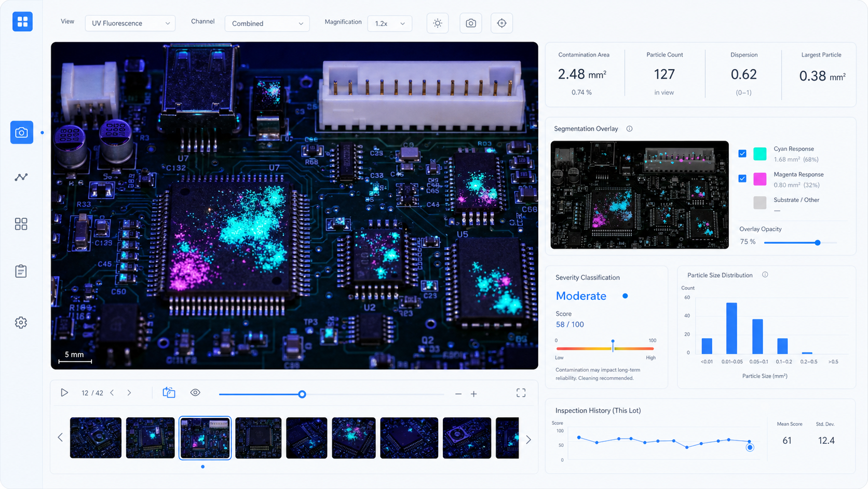Screen dimensions: 868x489
Task: Click the brightness illumination icon
Action: pos(438,23)
